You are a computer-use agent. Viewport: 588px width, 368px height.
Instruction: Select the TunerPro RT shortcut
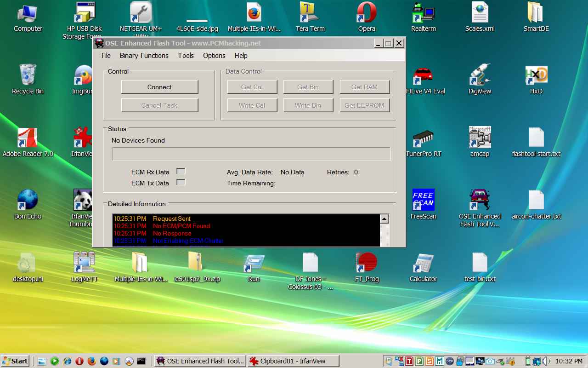(423, 143)
